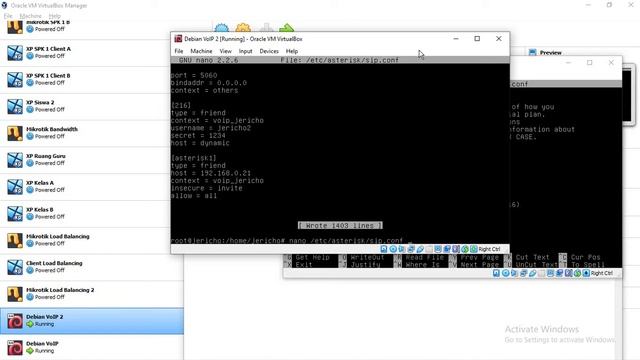
Task: Open the Help menu in Debian VoIP 2 window
Action: (291, 51)
